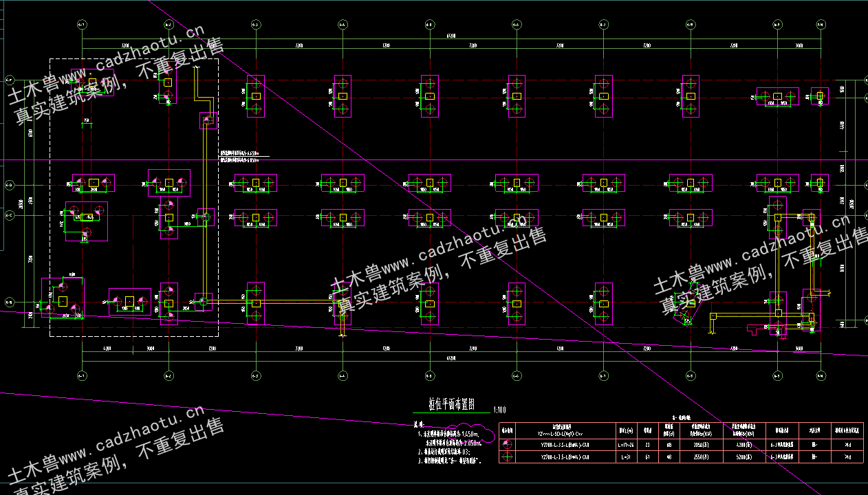The image size is (868, 495).
Task: Select the three-pile triangular cap inside the dashed boundary
Action: [86, 221]
